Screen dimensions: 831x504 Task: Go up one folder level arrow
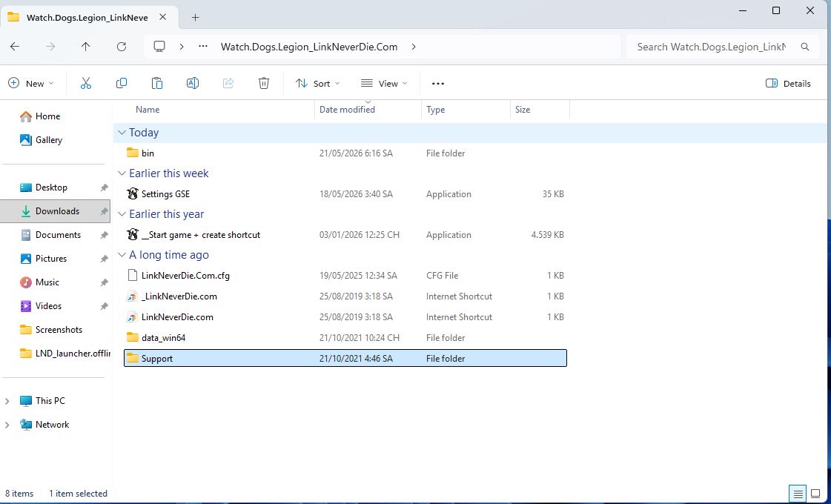[85, 47]
